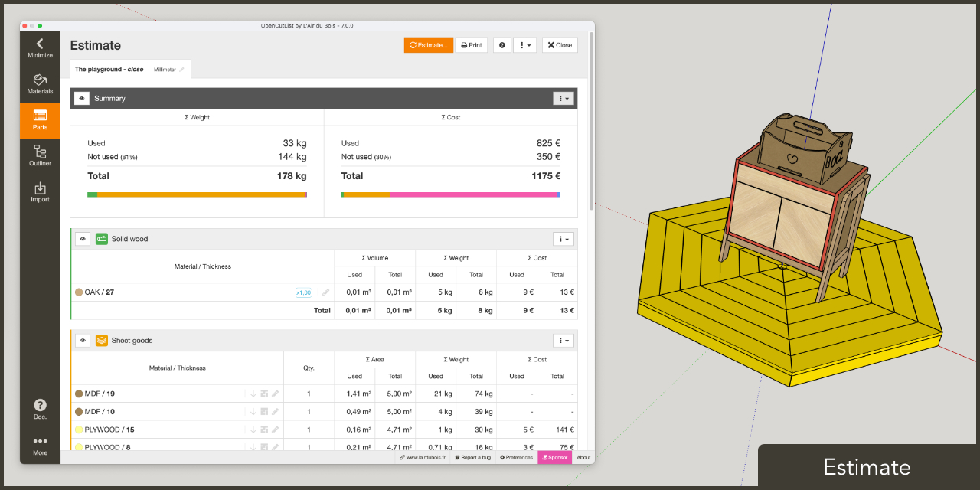Image resolution: width=980 pixels, height=490 pixels.
Task: Open the options dropdown next to Print
Action: pyautogui.click(x=525, y=45)
